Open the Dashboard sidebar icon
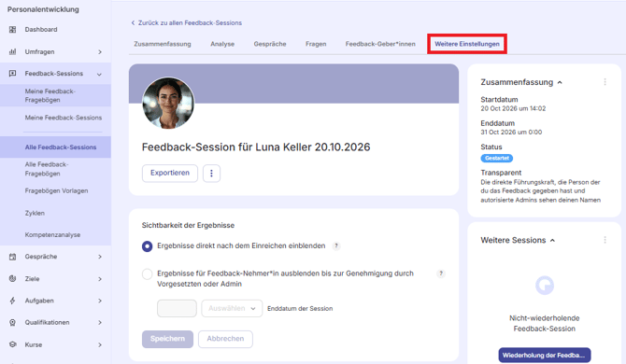The image size is (626, 364). point(13,30)
